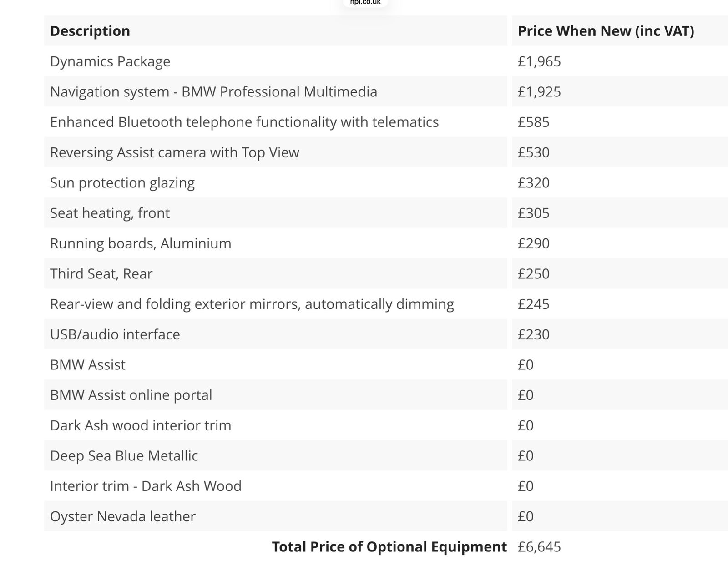Viewport: 728px width, 571px height.
Task: Click the USB/audio interface entry
Action: pyautogui.click(x=115, y=334)
